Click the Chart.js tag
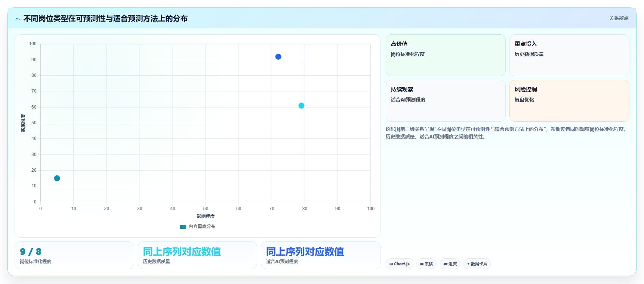Image resolution: width=644 pixels, height=284 pixels. (x=399, y=264)
